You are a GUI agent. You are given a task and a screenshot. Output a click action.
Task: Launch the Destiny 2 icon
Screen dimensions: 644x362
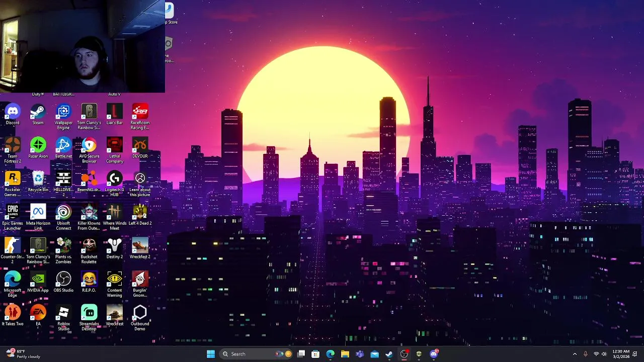114,249
